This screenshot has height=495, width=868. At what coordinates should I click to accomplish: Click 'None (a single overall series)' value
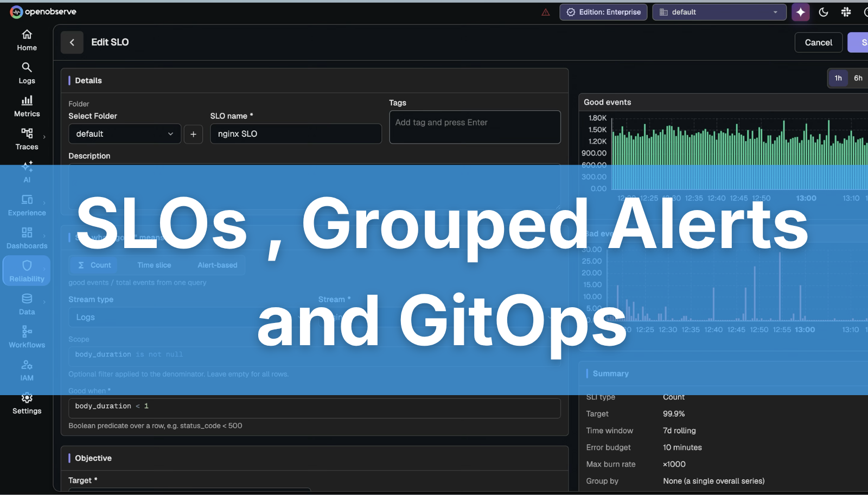coord(714,481)
